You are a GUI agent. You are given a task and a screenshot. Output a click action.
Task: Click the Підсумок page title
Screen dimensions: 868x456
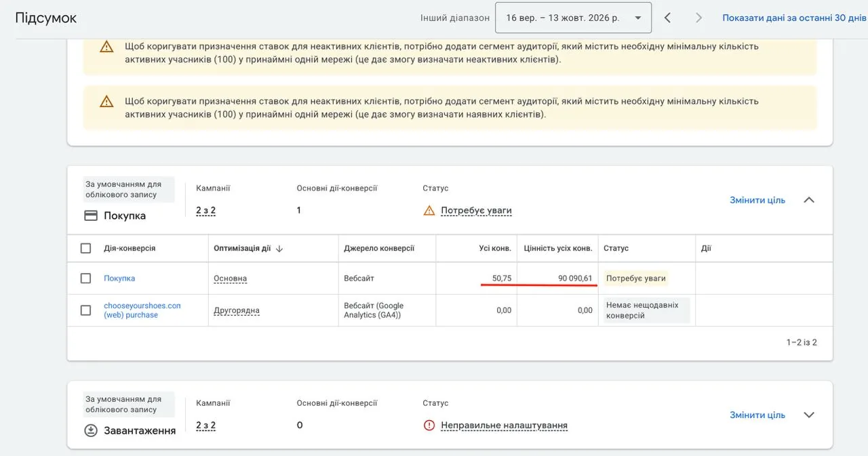[46, 18]
